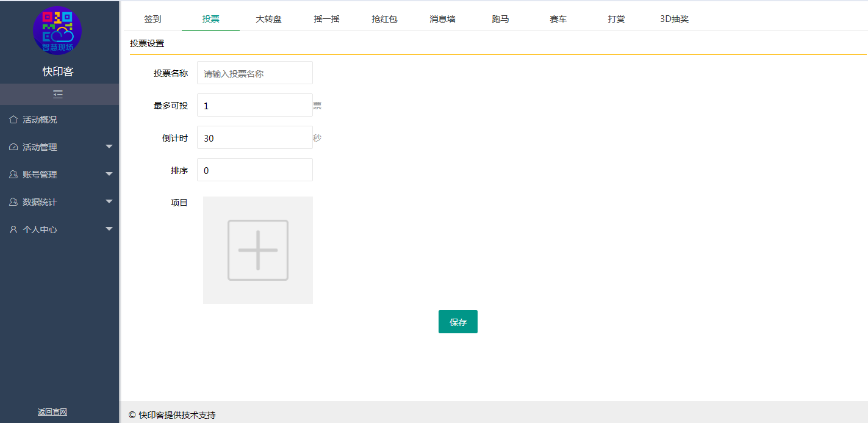
Task: Click the 倒计时 seconds field
Action: click(x=255, y=138)
